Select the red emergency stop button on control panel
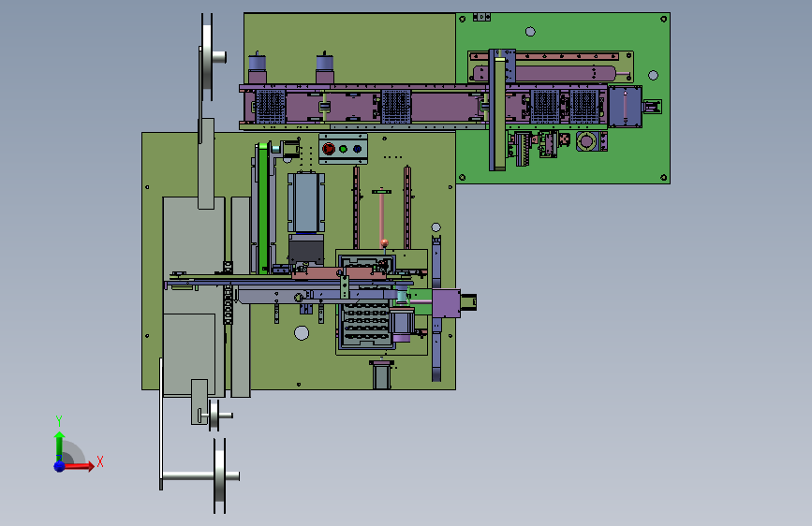The height and width of the screenshot is (526, 812). pos(329,149)
